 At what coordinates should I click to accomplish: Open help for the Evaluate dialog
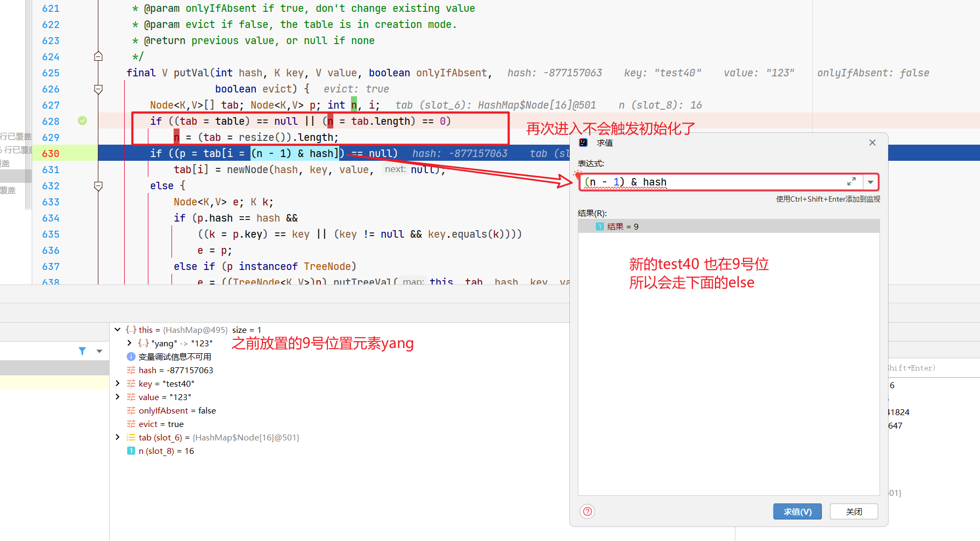(588, 511)
